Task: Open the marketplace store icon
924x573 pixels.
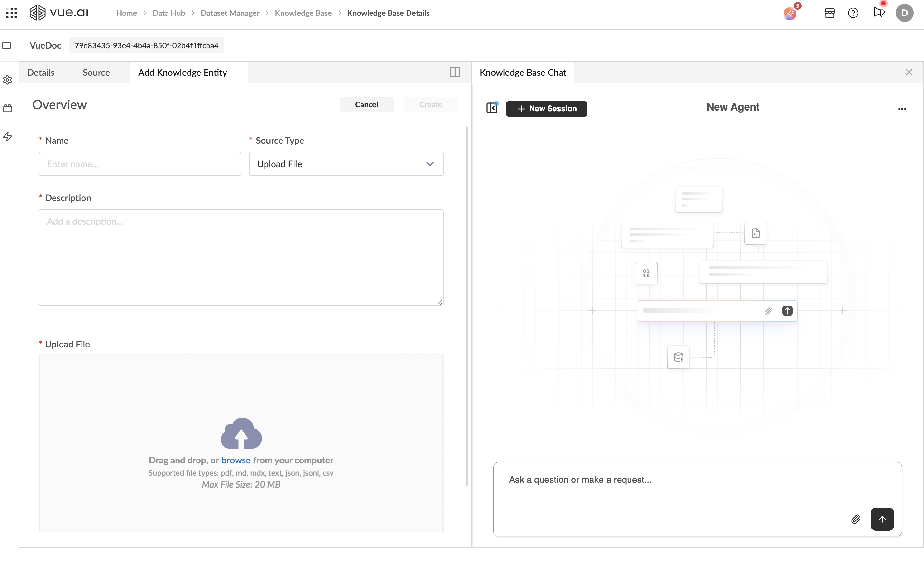Action: [830, 13]
